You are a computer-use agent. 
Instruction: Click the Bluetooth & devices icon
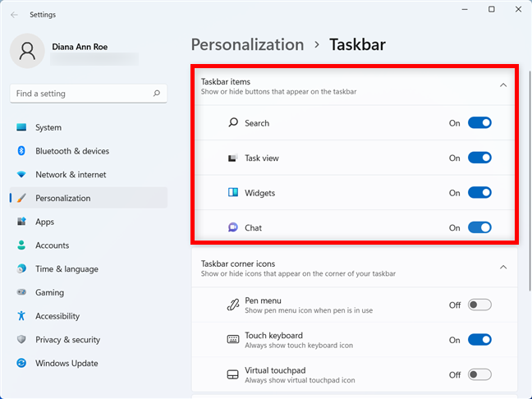(x=21, y=151)
